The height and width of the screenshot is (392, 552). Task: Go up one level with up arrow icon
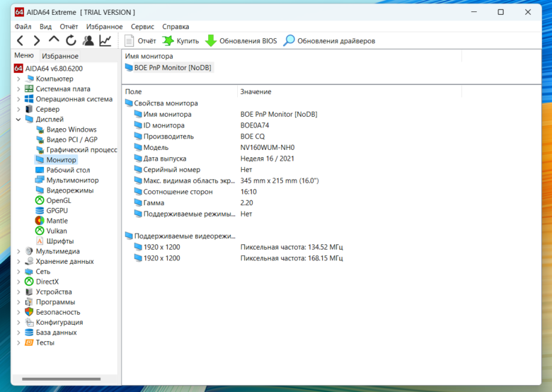pyautogui.click(x=54, y=40)
